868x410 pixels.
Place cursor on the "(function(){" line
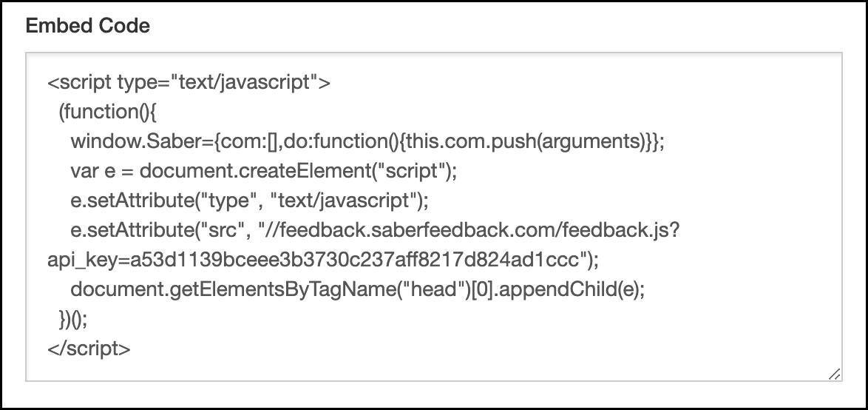108,112
